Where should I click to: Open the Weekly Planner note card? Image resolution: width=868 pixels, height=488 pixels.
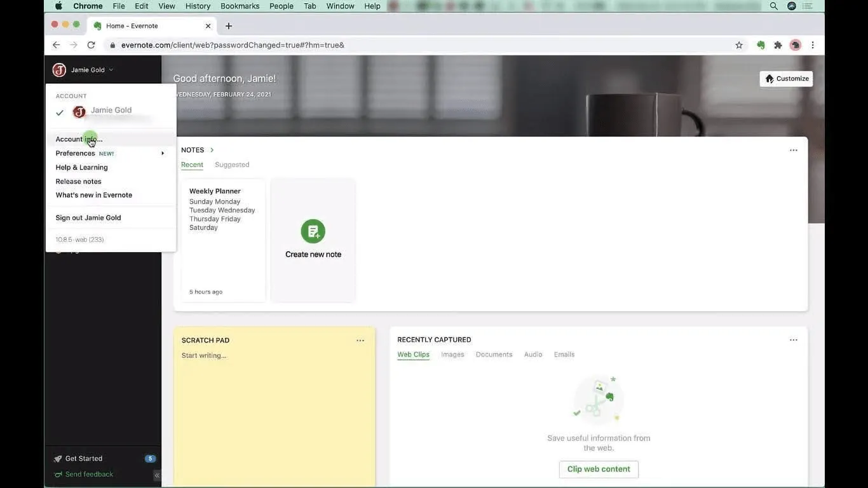223,240
